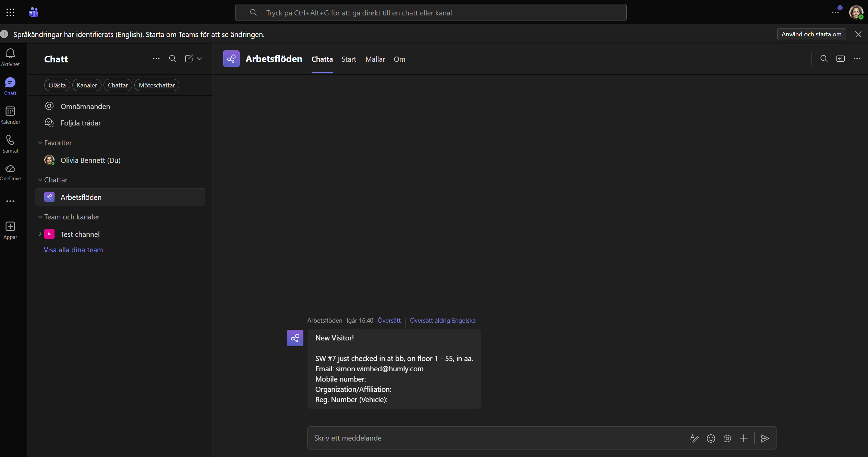Switch to the Mallar tab
Image resolution: width=868 pixels, height=457 pixels.
coord(375,59)
